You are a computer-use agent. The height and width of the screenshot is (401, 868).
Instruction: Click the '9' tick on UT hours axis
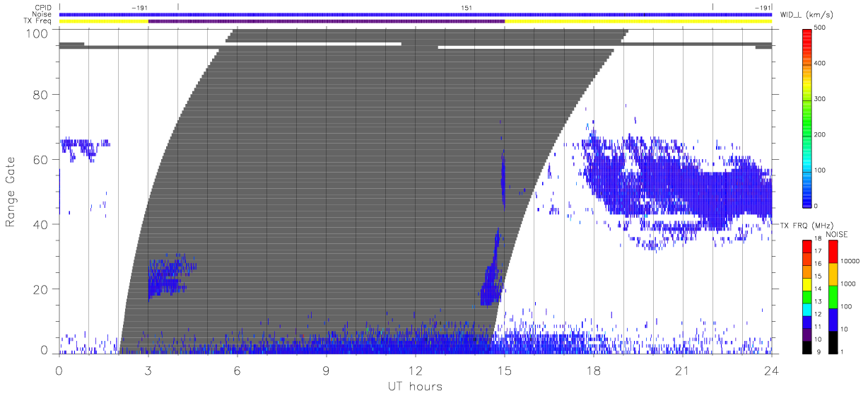(327, 370)
